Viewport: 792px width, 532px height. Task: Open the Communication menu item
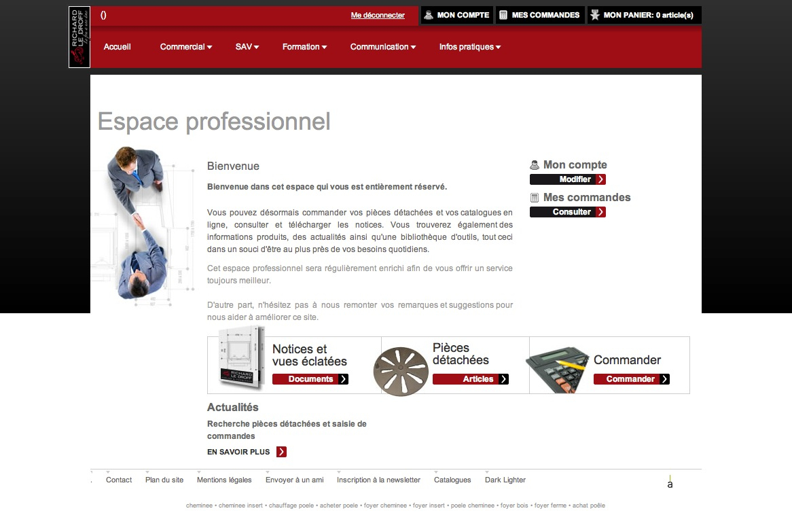[x=382, y=47]
